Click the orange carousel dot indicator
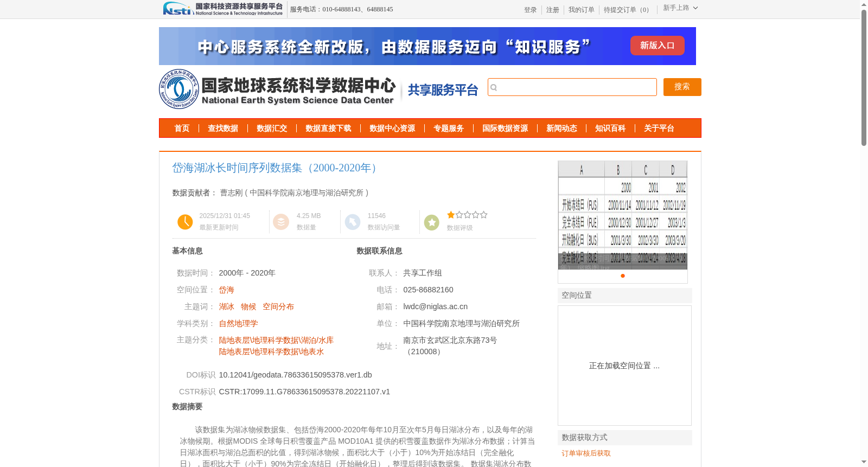Screen dimensions: 868x467 pos(623,276)
